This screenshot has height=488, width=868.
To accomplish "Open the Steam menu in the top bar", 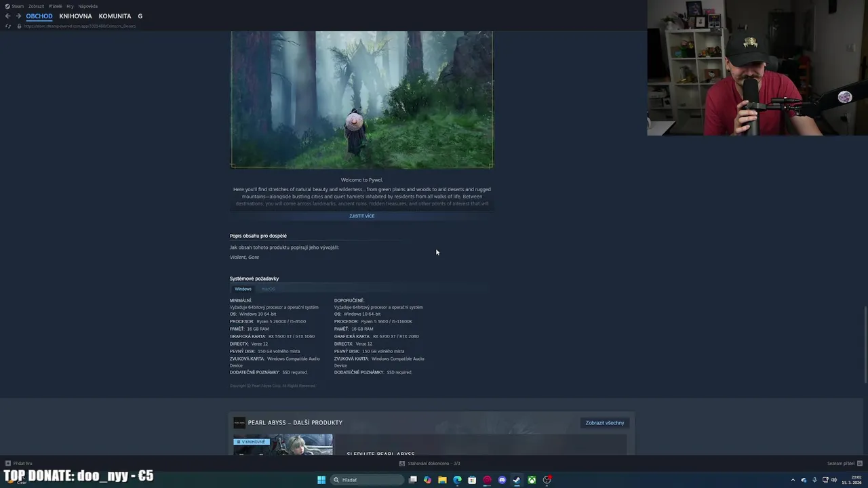I will tap(14, 6).
